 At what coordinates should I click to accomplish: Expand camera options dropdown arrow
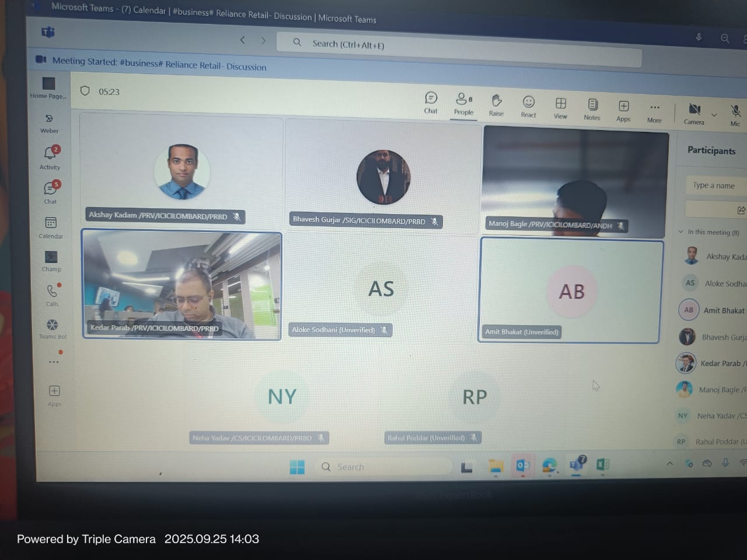(x=714, y=115)
